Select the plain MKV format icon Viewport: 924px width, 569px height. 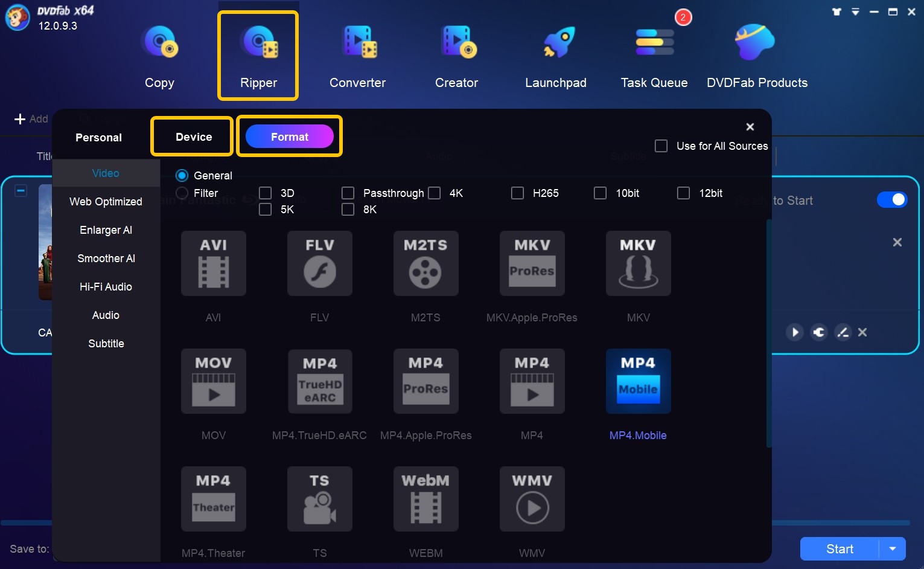(x=639, y=263)
